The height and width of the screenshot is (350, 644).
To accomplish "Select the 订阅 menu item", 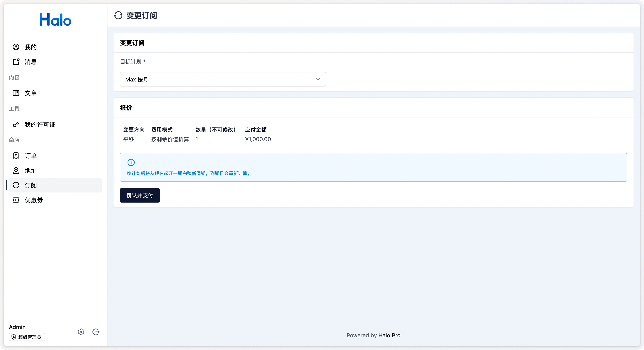I will coord(56,185).
